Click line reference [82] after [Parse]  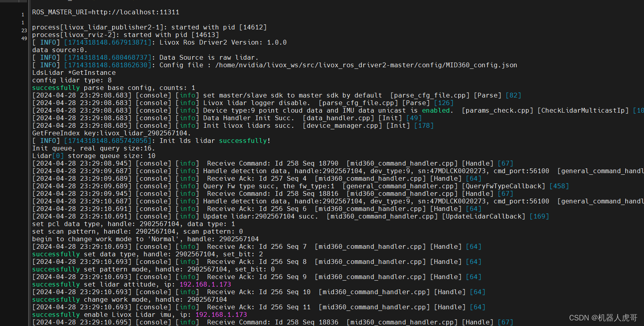(x=513, y=96)
